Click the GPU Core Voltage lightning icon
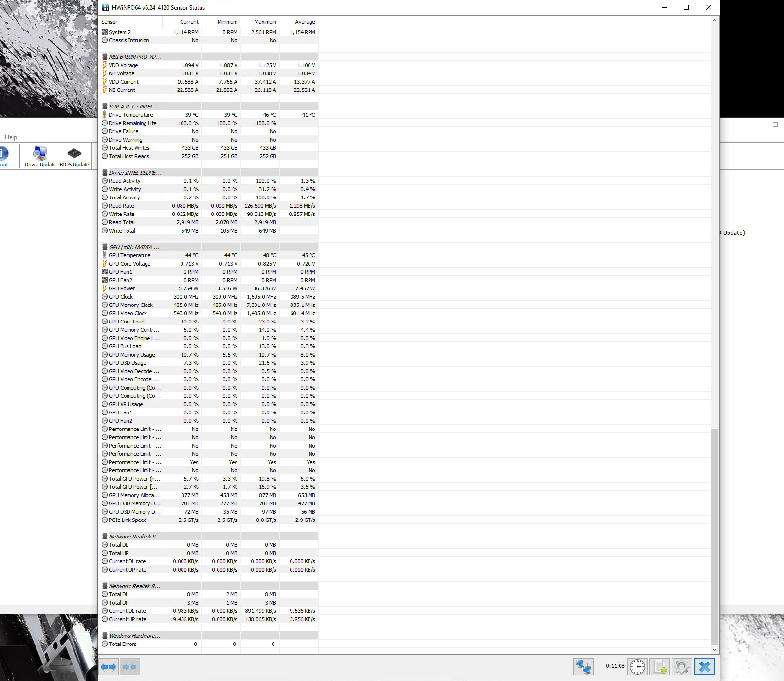Image resolution: width=784 pixels, height=681 pixels. click(x=105, y=264)
